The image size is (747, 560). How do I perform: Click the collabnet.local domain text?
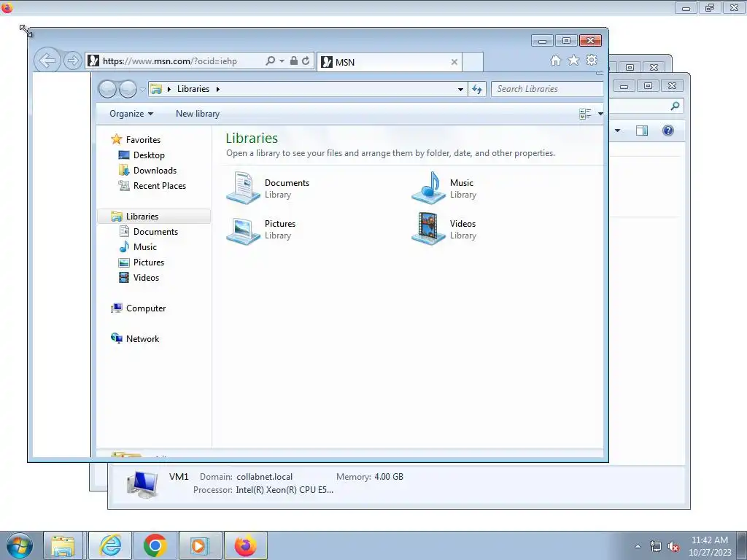coord(264,477)
